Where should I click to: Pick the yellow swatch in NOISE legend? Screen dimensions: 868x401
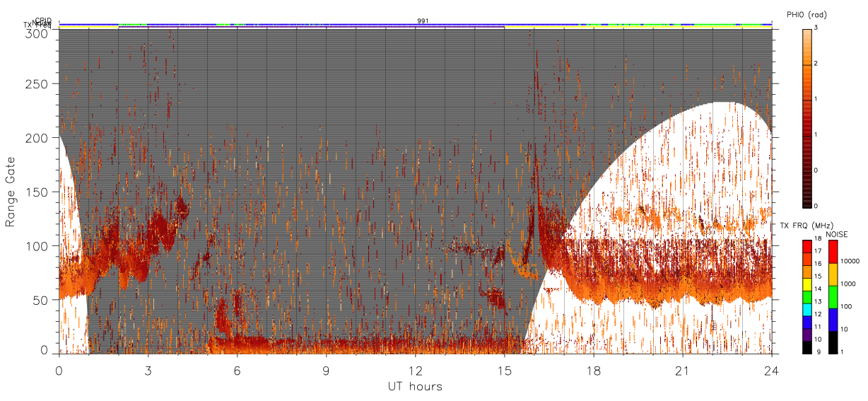[x=834, y=274]
